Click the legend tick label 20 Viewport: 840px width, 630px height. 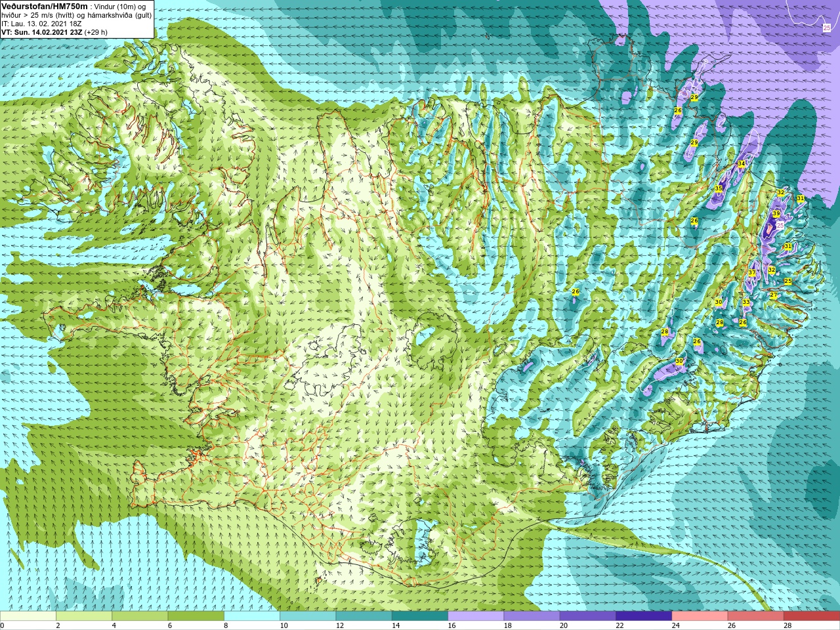coord(564,625)
